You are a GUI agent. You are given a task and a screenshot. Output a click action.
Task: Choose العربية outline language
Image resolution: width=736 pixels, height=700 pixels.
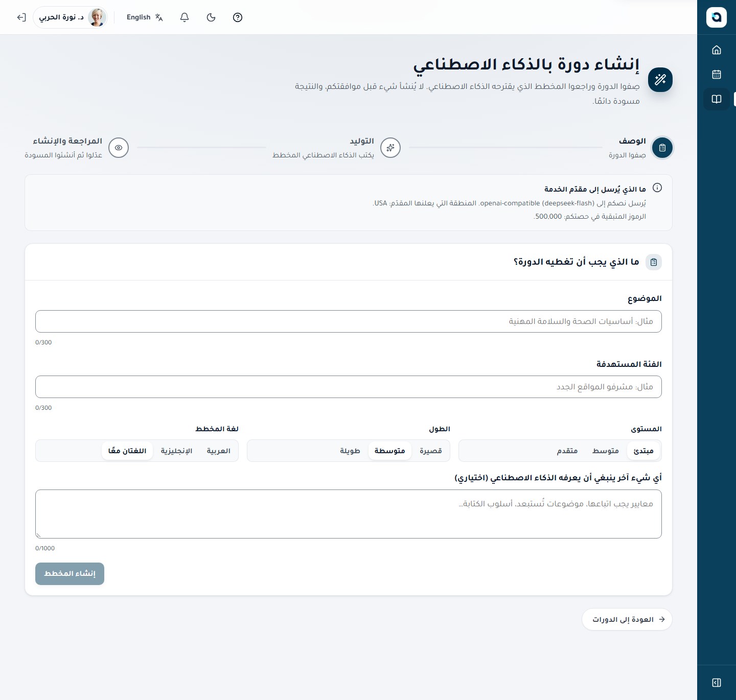coord(219,451)
